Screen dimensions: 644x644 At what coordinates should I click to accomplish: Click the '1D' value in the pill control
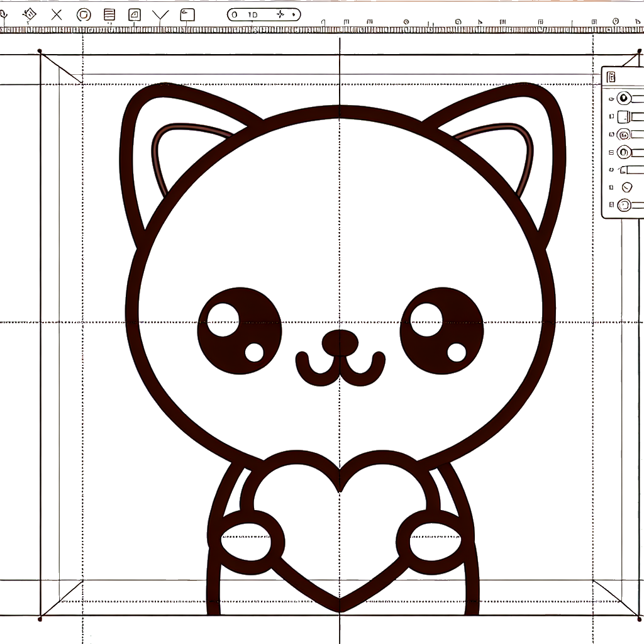tap(253, 14)
